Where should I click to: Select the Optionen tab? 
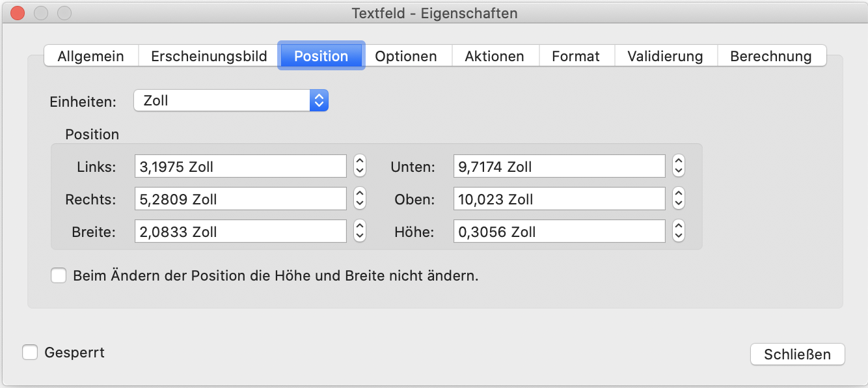(405, 56)
